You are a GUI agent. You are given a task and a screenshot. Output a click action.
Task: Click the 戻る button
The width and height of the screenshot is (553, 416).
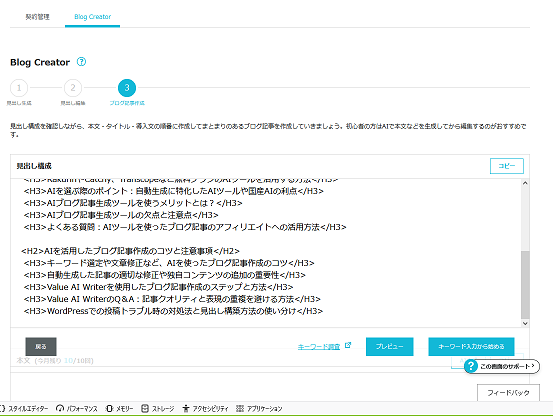tap(41, 347)
